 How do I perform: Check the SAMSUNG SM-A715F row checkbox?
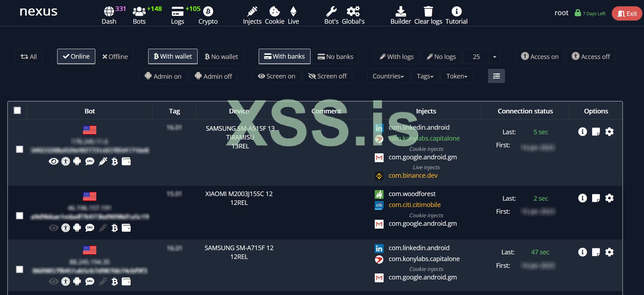pyautogui.click(x=20, y=270)
